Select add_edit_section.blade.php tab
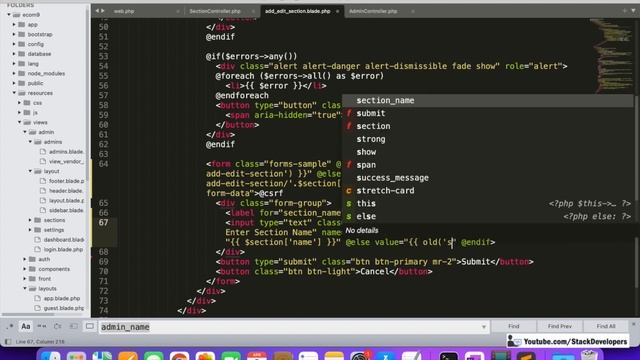The height and width of the screenshot is (360, 640). (x=298, y=11)
